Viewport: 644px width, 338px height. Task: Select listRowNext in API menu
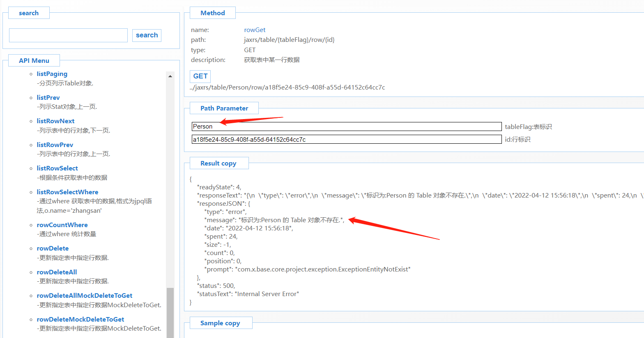[x=55, y=121]
